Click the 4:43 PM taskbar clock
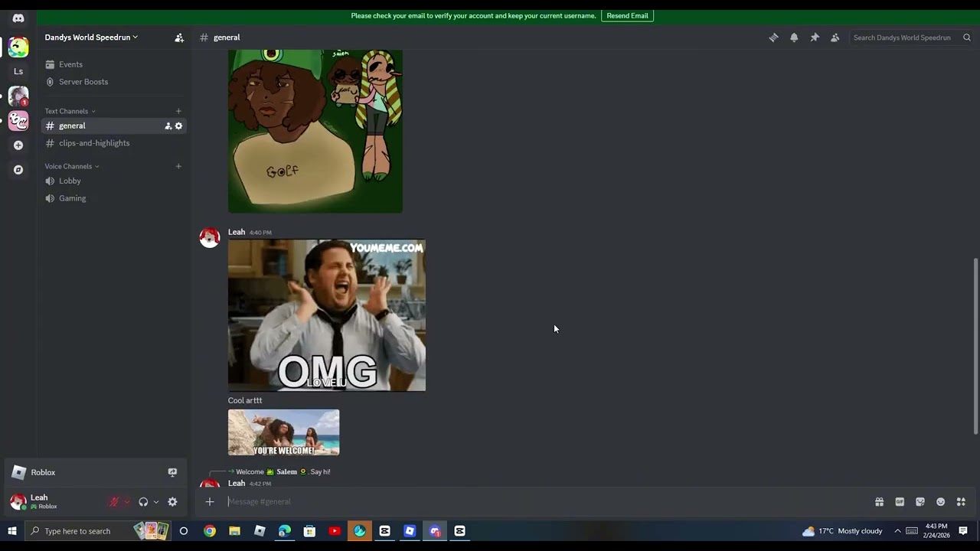The width and height of the screenshot is (980, 551). [936, 531]
